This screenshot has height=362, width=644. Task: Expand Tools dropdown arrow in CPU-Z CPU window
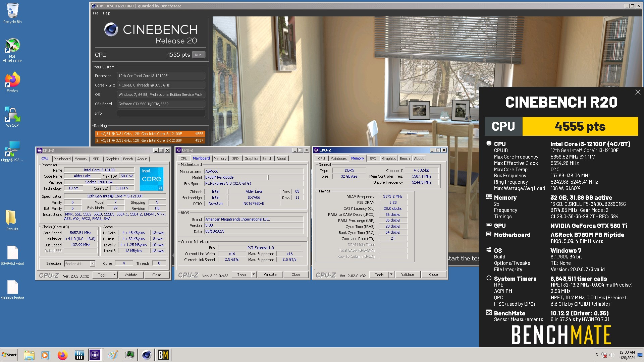114,275
